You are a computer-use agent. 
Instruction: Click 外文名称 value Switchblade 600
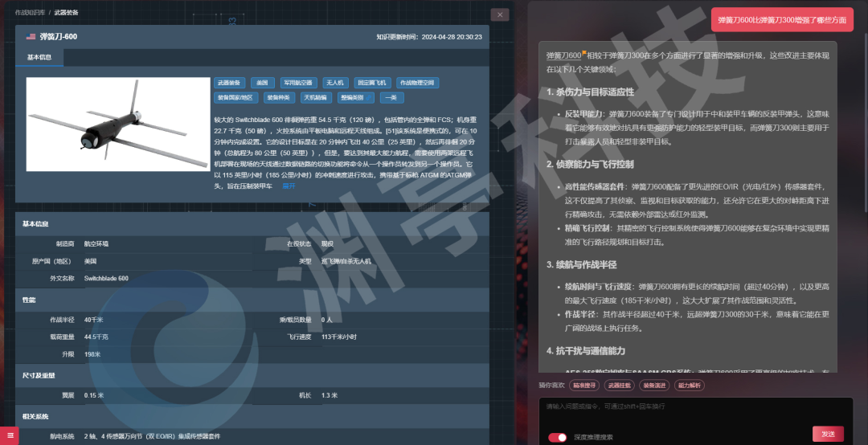106,279
